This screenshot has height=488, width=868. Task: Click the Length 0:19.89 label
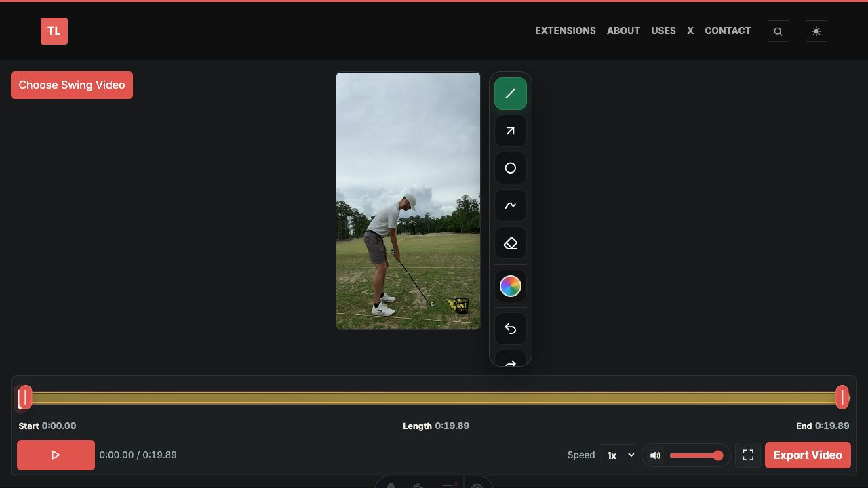pyautogui.click(x=436, y=426)
